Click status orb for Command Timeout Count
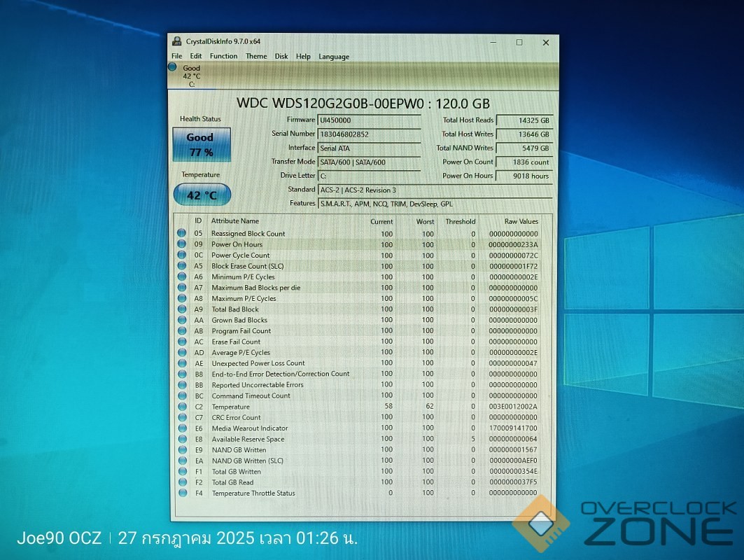Viewport: 744px width, 560px height. pos(182,395)
